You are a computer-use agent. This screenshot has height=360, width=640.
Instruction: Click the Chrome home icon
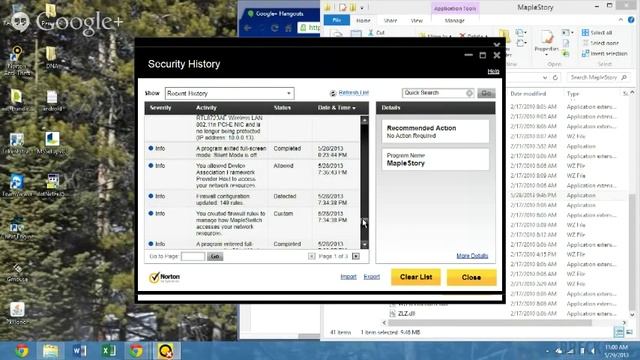[289, 28]
